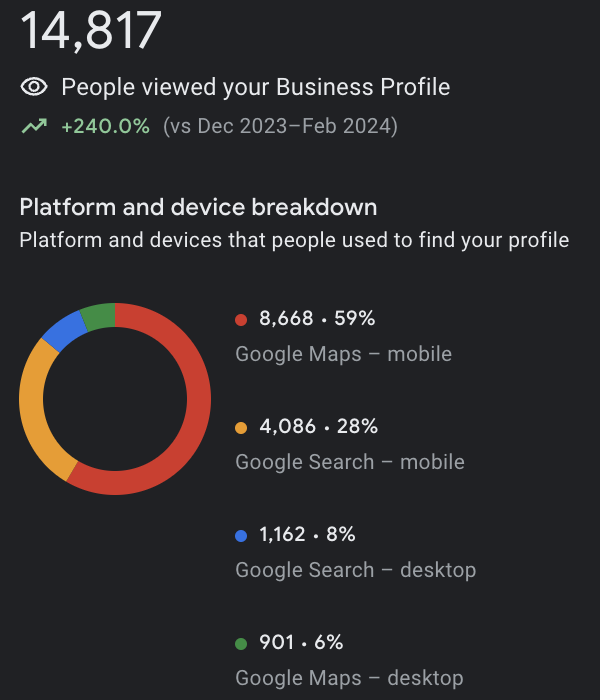Image resolution: width=600 pixels, height=700 pixels.
Task: Click the green legend dot for Maps desktop
Action: [x=241, y=643]
